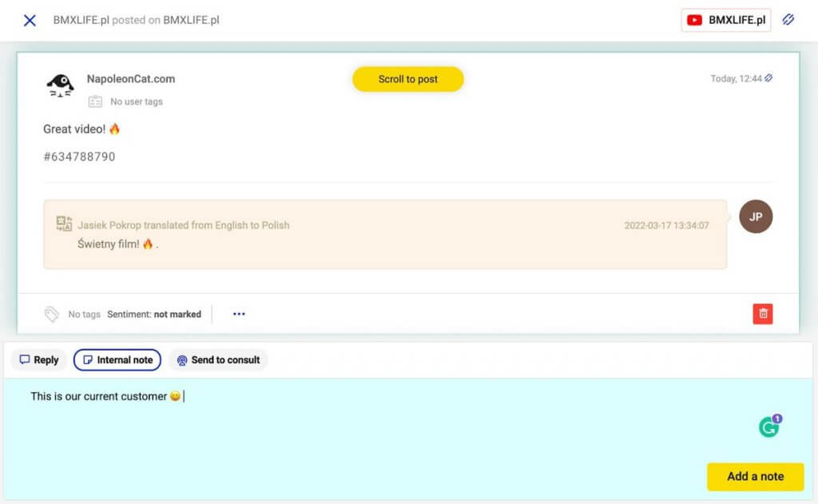Image resolution: width=818 pixels, height=504 pixels.
Task: Select the Internal note tab
Action: [x=117, y=360]
